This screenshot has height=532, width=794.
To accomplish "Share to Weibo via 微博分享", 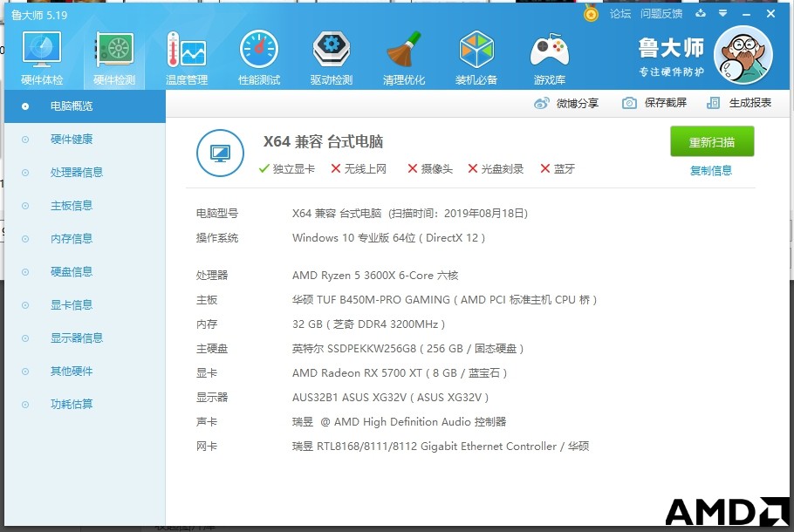I will tap(566, 103).
